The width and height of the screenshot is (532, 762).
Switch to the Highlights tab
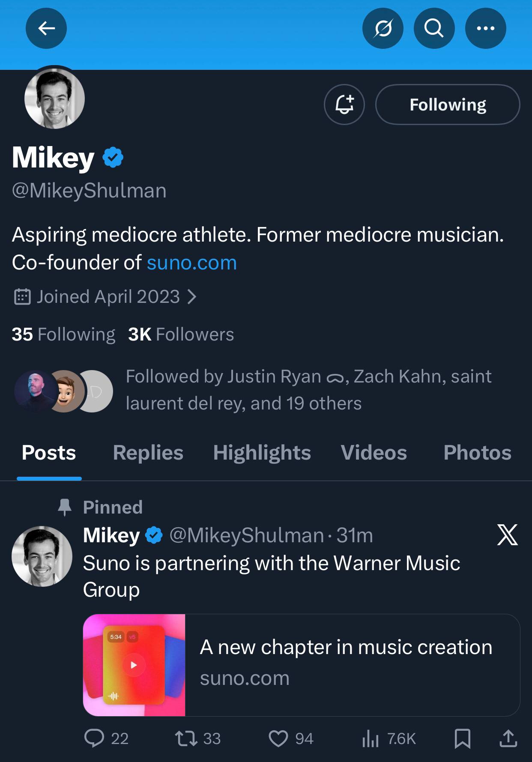point(262,453)
